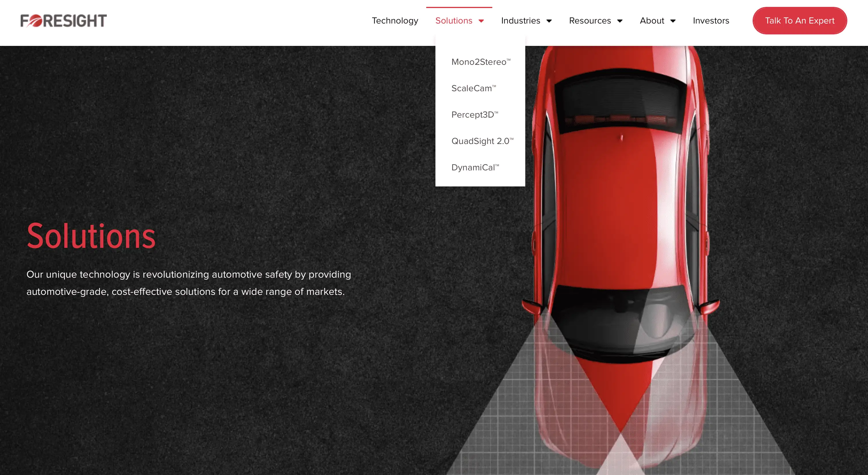Click the Investors navigation item

(711, 20)
